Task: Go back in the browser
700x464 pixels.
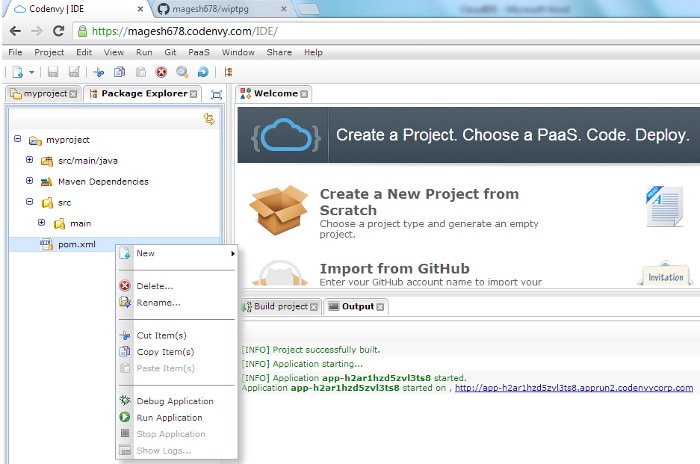Action: coord(15,31)
